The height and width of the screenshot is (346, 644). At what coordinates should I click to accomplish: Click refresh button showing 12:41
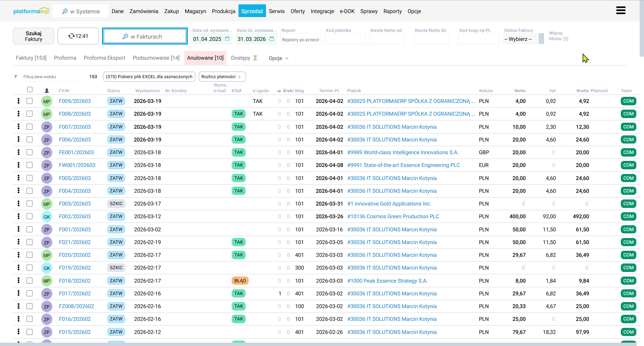point(78,36)
